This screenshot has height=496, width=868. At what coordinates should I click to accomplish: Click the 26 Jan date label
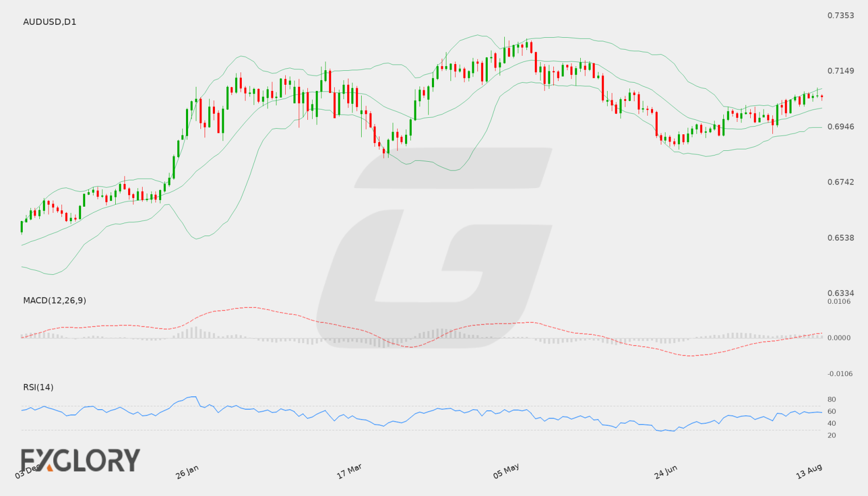coord(187,472)
